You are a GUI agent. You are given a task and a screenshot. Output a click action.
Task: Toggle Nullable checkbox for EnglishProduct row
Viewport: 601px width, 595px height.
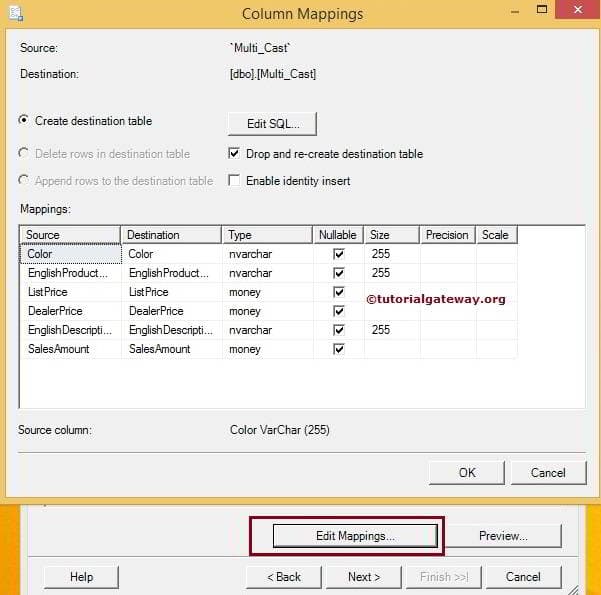tap(339, 273)
